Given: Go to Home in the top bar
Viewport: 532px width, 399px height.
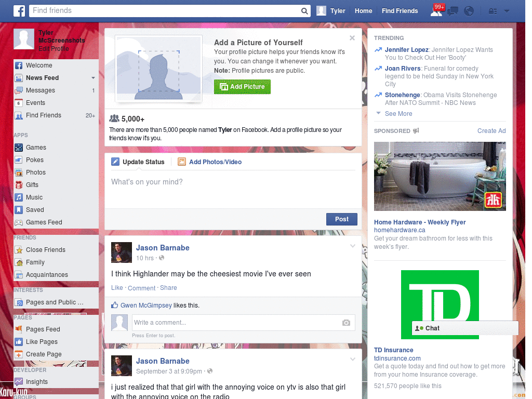Looking at the screenshot, I should pyautogui.click(x=363, y=11).
